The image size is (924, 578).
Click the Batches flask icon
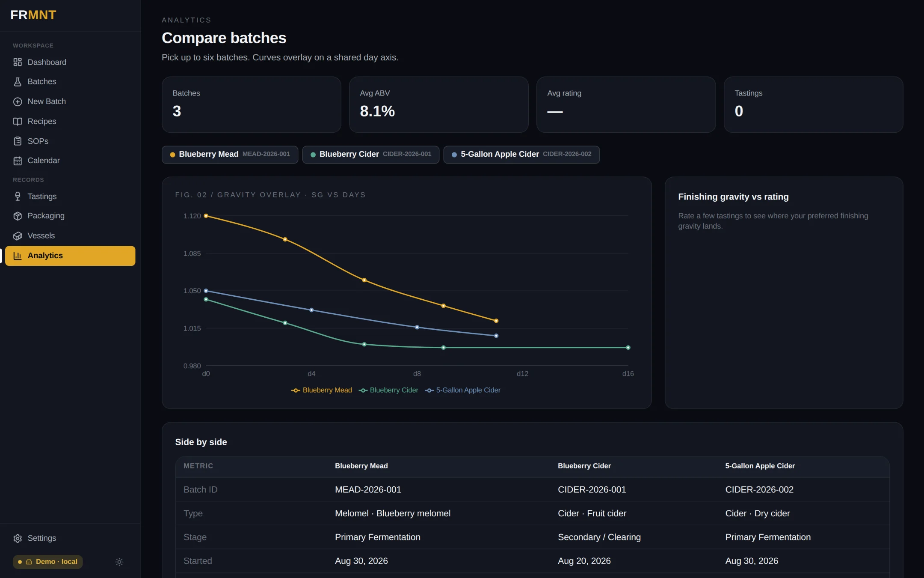coord(17,82)
